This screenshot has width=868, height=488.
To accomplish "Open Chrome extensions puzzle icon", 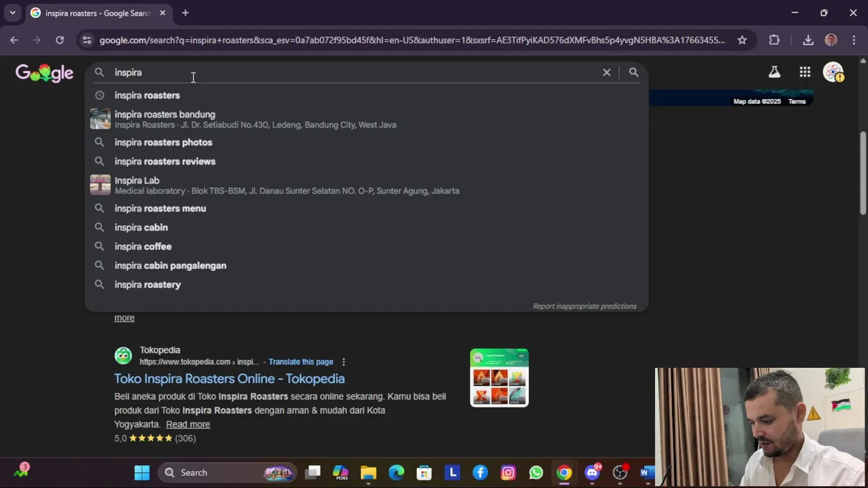I will coord(774,40).
